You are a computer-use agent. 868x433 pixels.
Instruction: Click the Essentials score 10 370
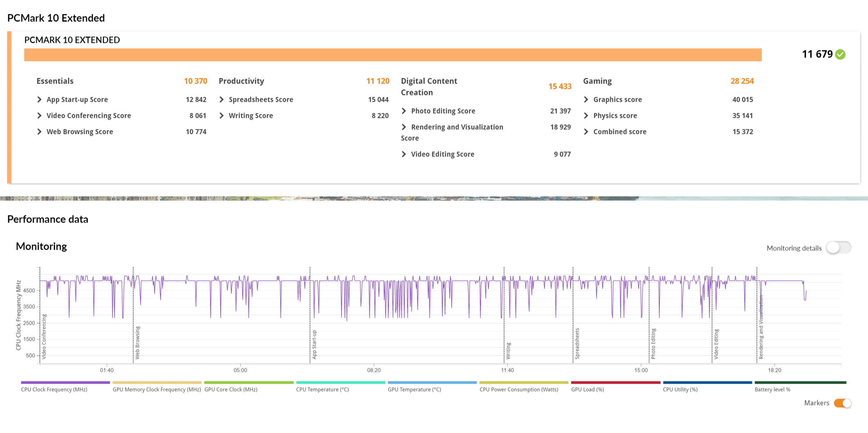tap(195, 81)
